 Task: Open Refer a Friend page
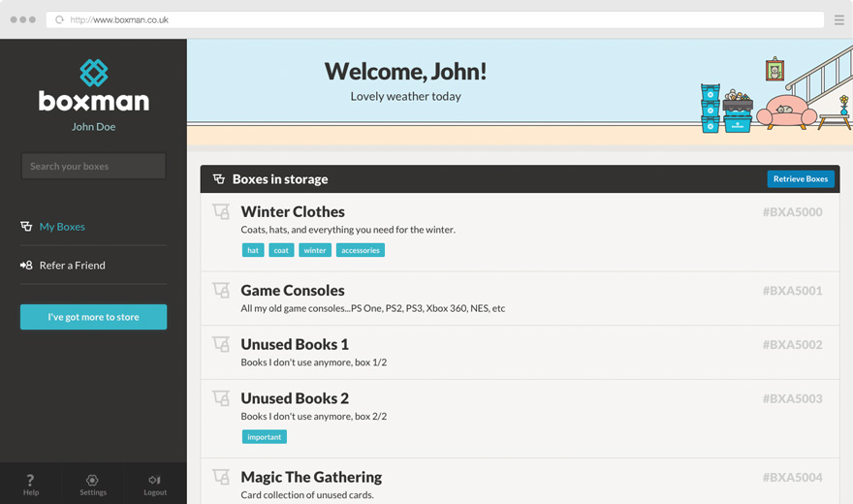(72, 266)
